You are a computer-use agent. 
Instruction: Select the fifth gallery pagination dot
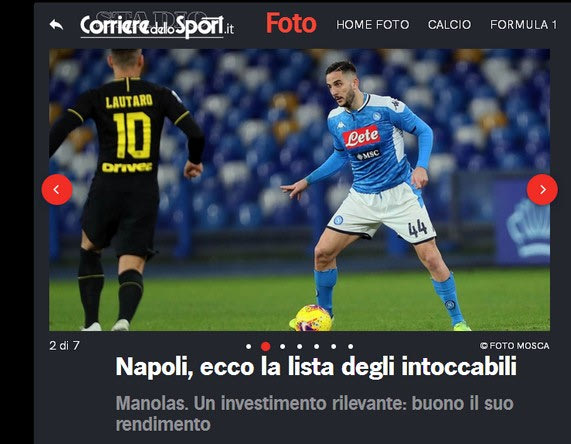[x=316, y=346]
